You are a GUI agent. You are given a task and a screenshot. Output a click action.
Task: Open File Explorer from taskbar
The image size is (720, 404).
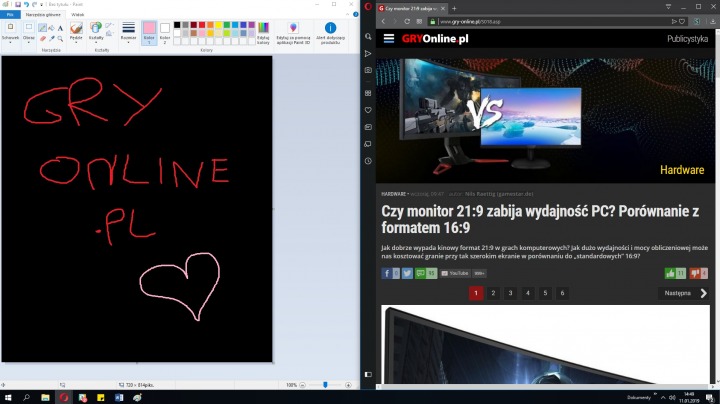[45, 398]
